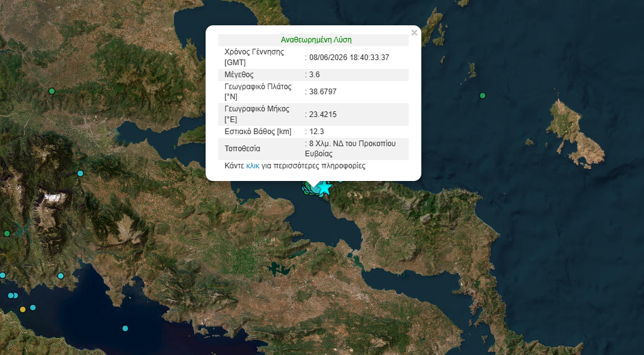The width and height of the screenshot is (644, 355).
Task: Click the 'Εστιακό Βάθος [km]' label
Action: (x=258, y=132)
